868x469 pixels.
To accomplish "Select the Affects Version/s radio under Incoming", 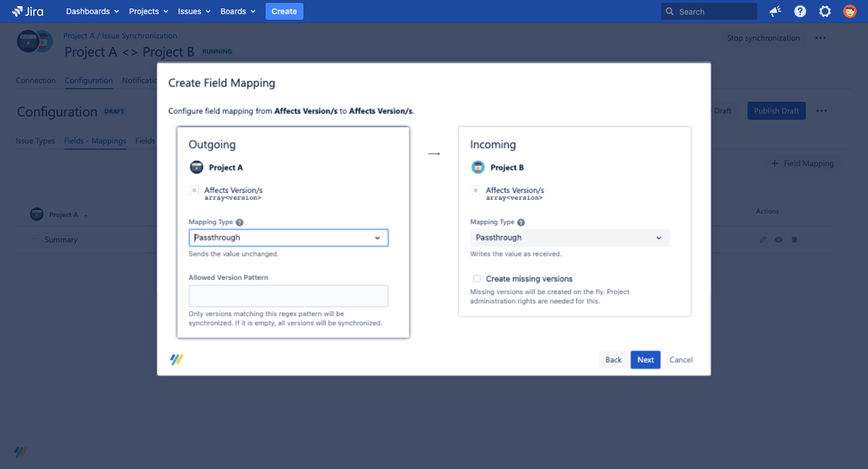I will [x=476, y=190].
